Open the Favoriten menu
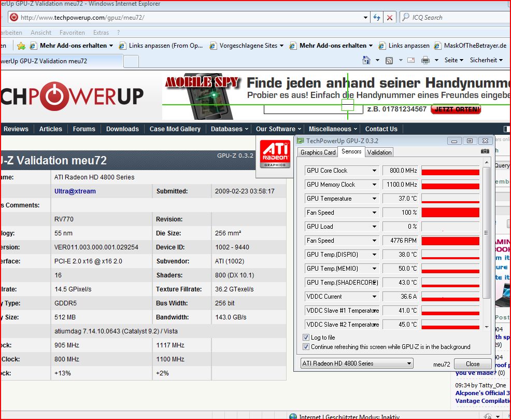Screen dimensions: 511x420 tap(72, 33)
